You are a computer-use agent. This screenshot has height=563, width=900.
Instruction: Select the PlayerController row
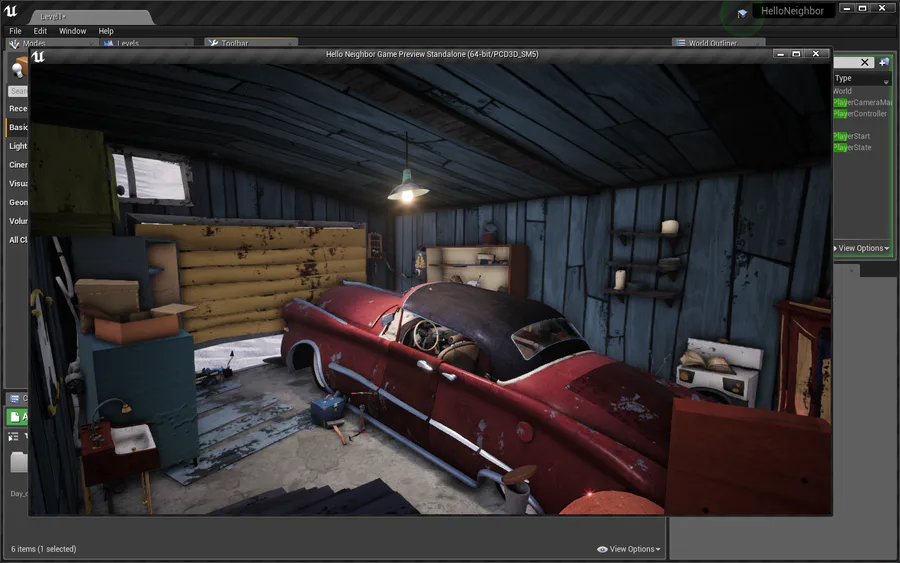tap(862, 114)
